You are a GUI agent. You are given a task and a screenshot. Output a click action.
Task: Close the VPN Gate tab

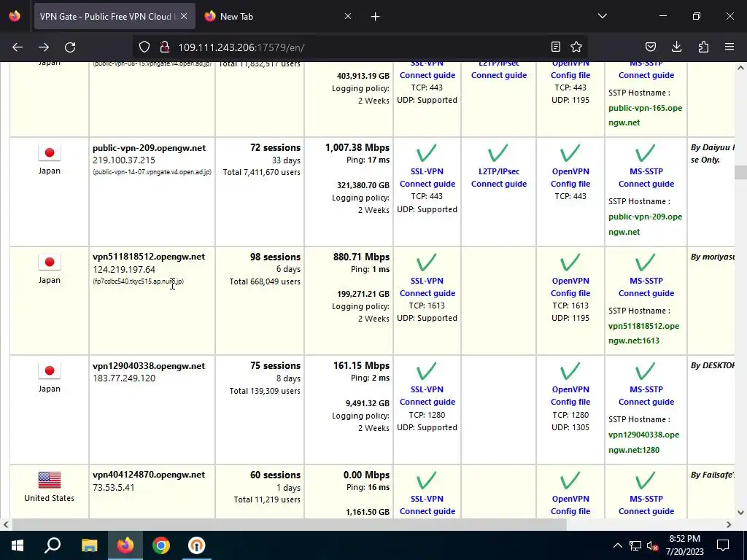pos(184,16)
